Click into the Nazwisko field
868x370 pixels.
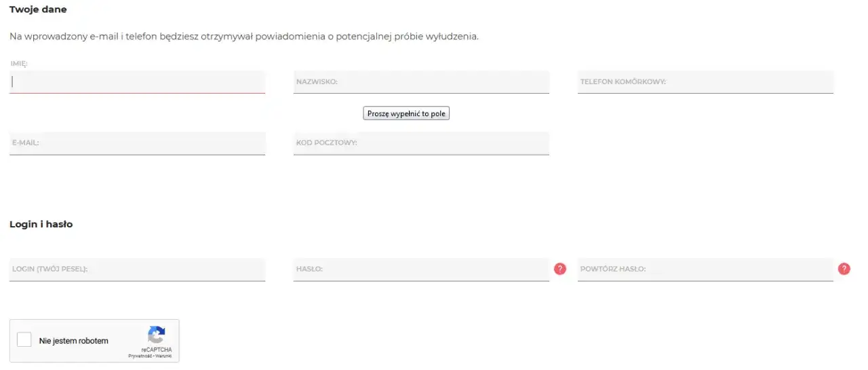click(421, 82)
